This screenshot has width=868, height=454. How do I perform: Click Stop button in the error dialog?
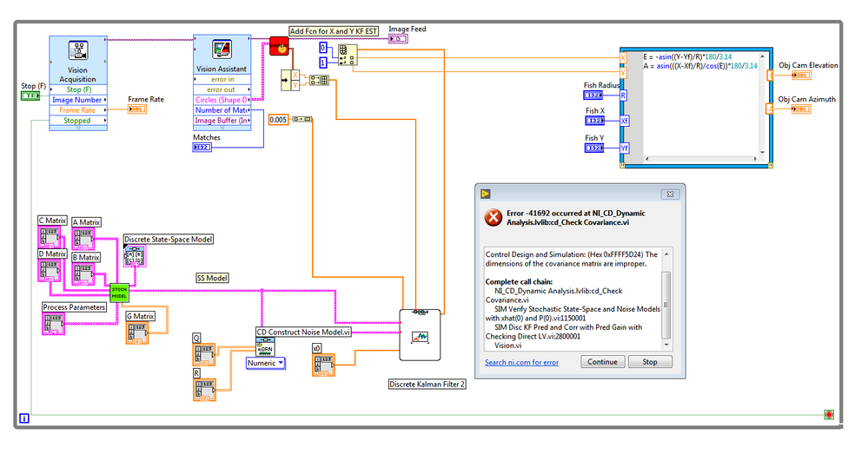[x=650, y=362]
